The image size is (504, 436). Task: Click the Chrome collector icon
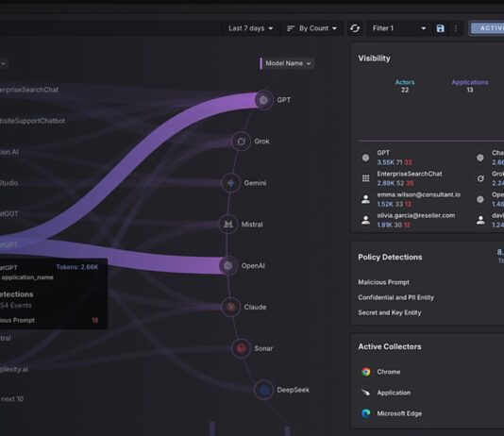click(366, 372)
